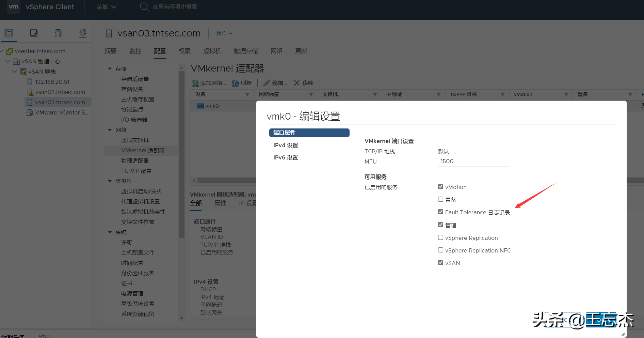Image resolution: width=644 pixels, height=338 pixels.
Task: Open 存储适配器 settings
Action: (135, 79)
